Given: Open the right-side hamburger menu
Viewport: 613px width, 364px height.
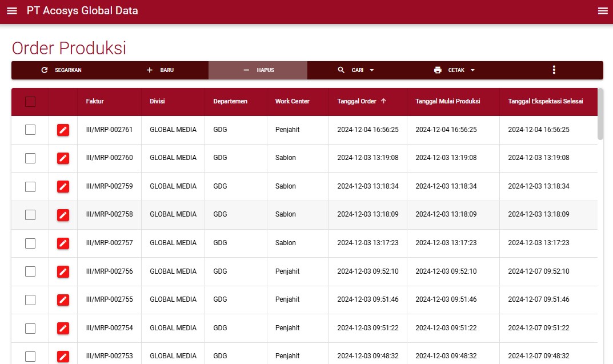Looking at the screenshot, I should 602,11.
